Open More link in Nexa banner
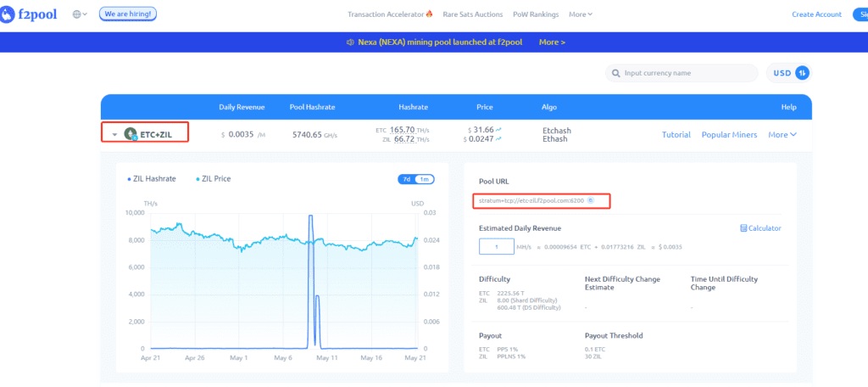Viewport: 868px width, 387px height. [x=552, y=42]
